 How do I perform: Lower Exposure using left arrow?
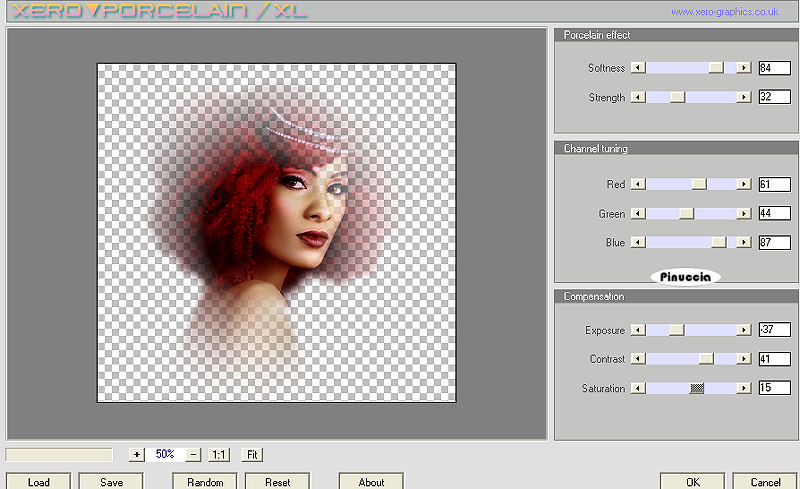638,330
